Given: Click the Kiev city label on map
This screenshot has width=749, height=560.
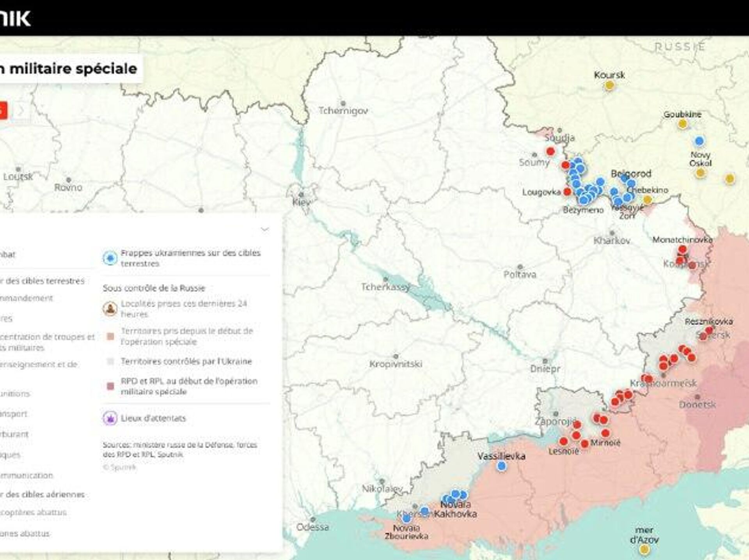Looking at the screenshot, I should pos(301,202).
